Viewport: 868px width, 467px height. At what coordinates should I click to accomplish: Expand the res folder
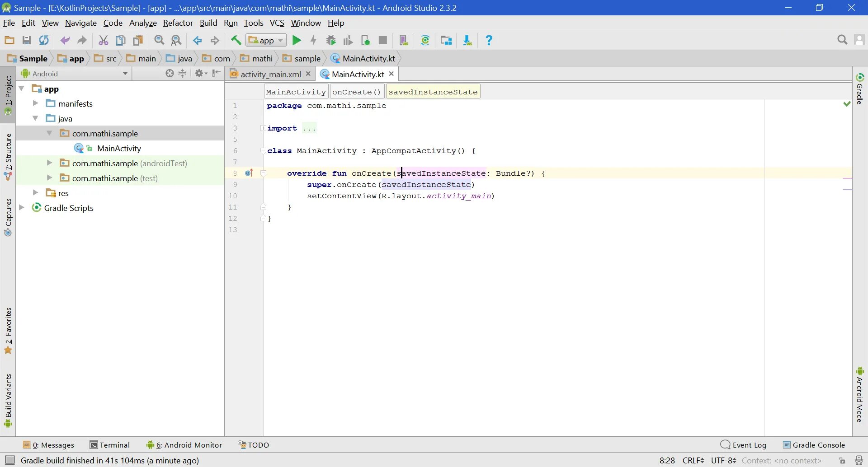click(35, 193)
